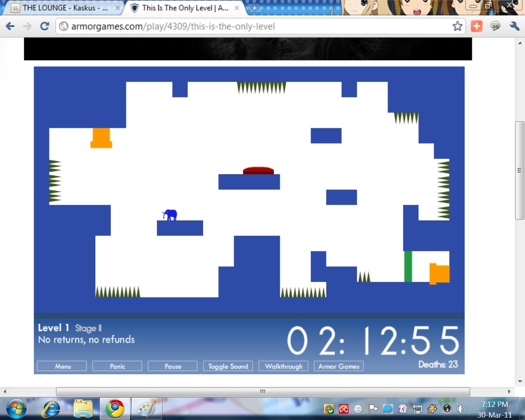Close the THE LOUNGE - Kaskus tab

click(118, 8)
